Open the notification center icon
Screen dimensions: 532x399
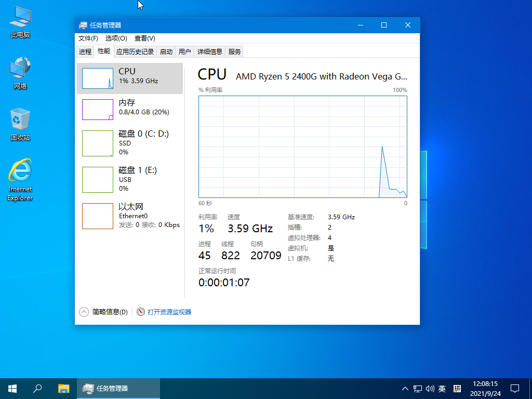click(x=515, y=389)
